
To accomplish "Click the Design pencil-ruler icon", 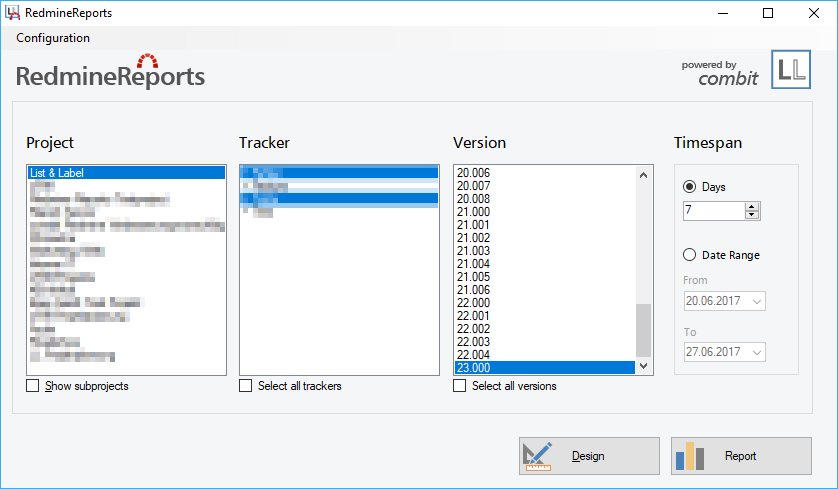I will point(537,456).
